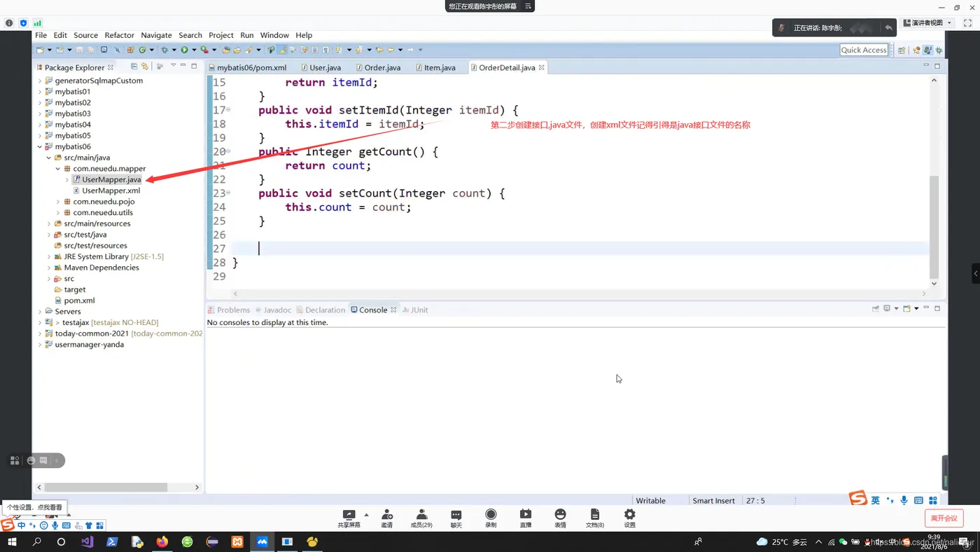Viewport: 980px width, 552px height.
Task: Switch to the Debug perspective icon
Action: tap(939, 50)
